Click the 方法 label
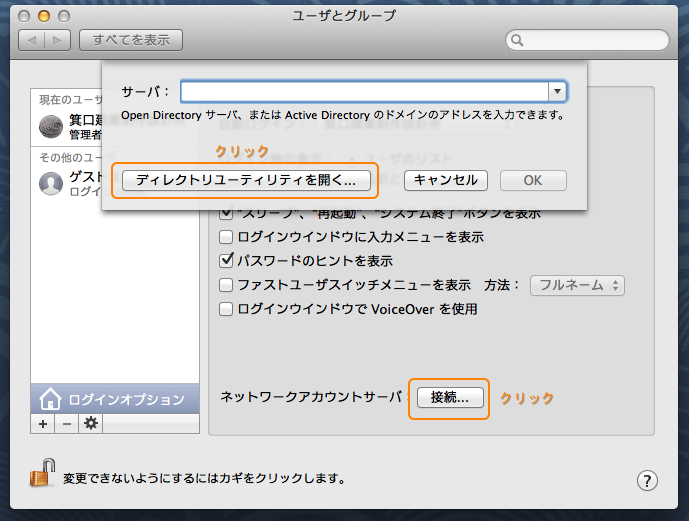 pos(501,285)
